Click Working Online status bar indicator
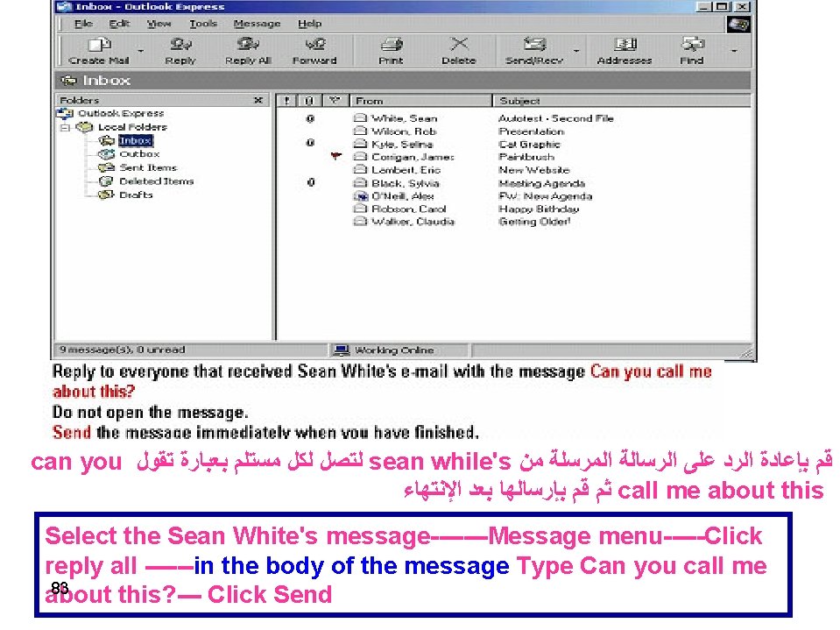The image size is (840, 630). 385,350
